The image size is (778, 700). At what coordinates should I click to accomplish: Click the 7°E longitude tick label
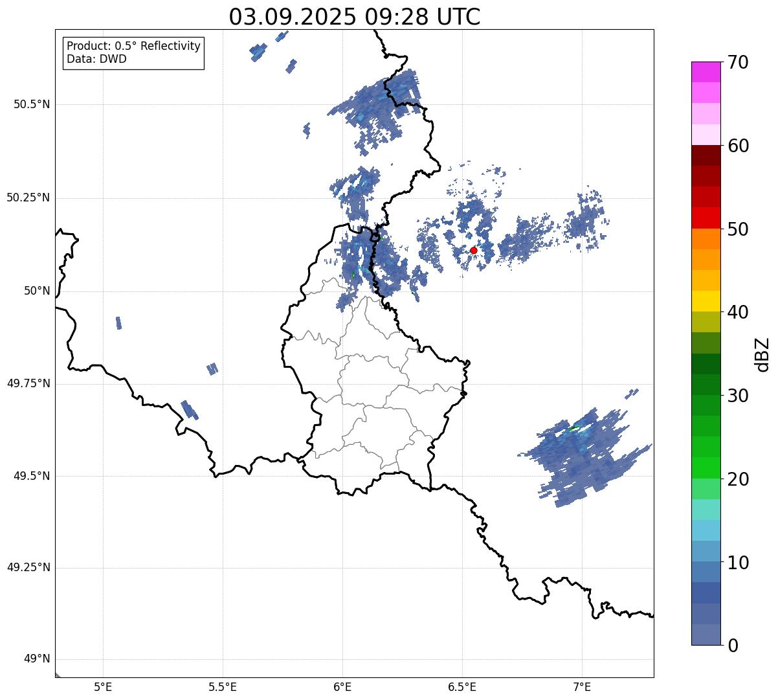582,687
